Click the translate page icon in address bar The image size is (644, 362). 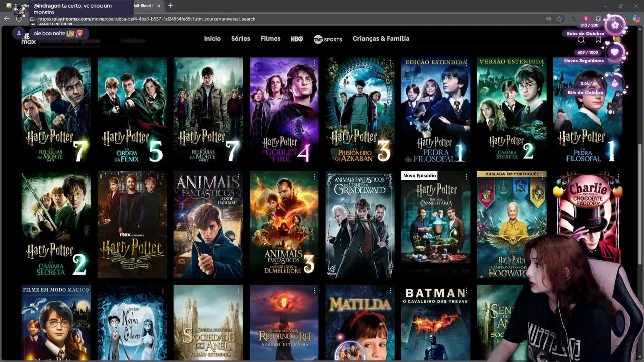click(548, 19)
